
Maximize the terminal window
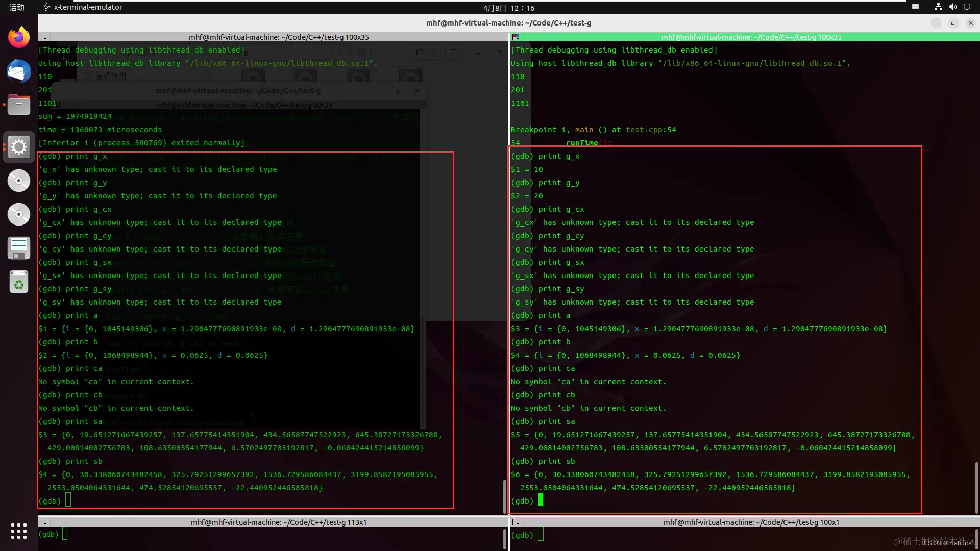(x=953, y=23)
